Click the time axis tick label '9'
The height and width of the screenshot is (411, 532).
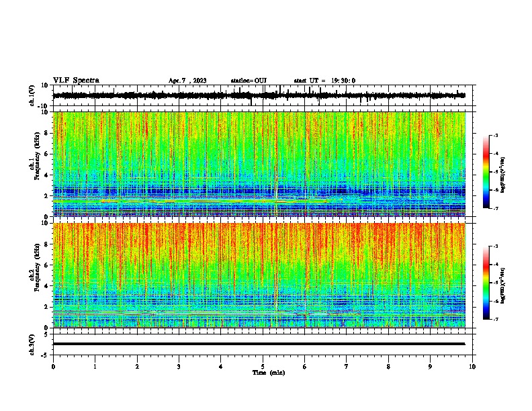[x=430, y=367]
